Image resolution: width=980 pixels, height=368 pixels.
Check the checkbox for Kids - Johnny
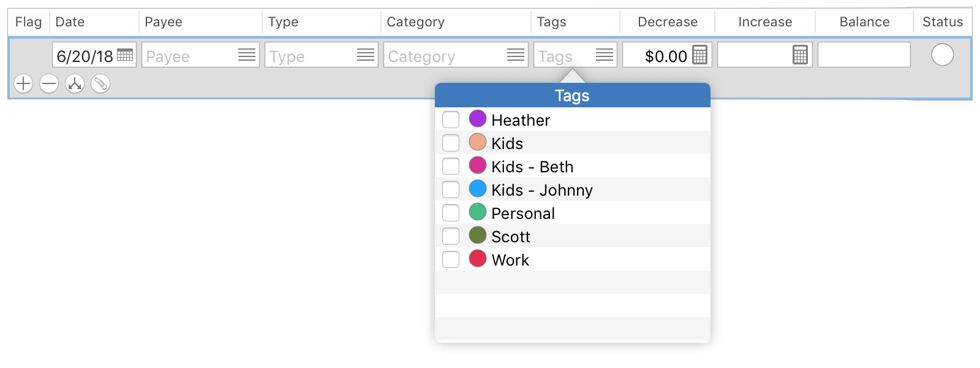coord(451,190)
